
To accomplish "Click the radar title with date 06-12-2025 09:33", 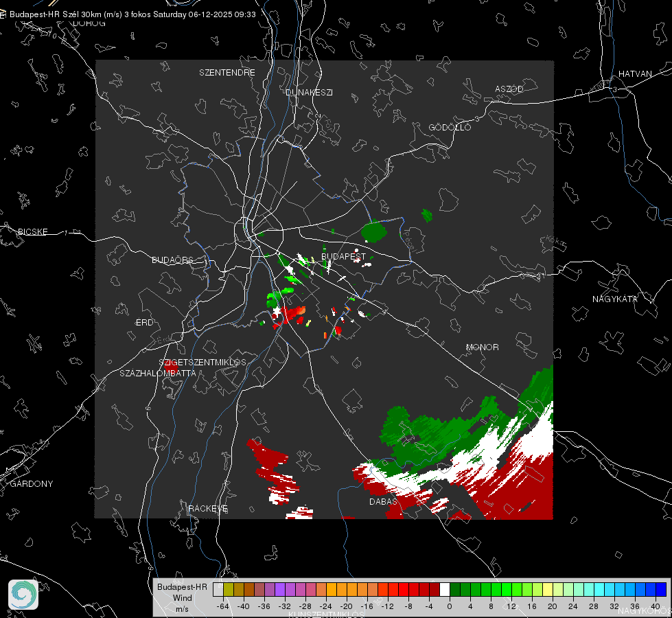I will click(x=132, y=14).
